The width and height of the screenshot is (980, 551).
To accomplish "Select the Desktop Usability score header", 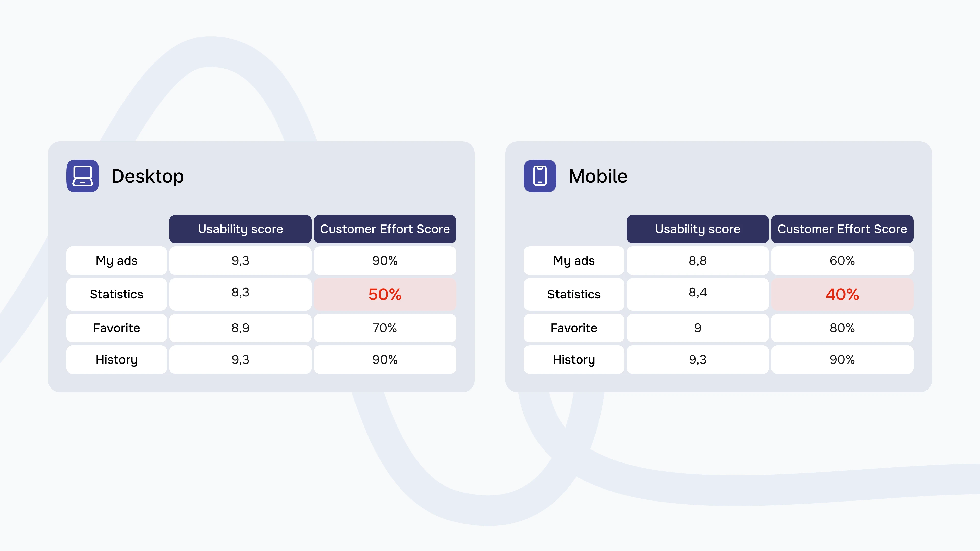I will pyautogui.click(x=240, y=229).
